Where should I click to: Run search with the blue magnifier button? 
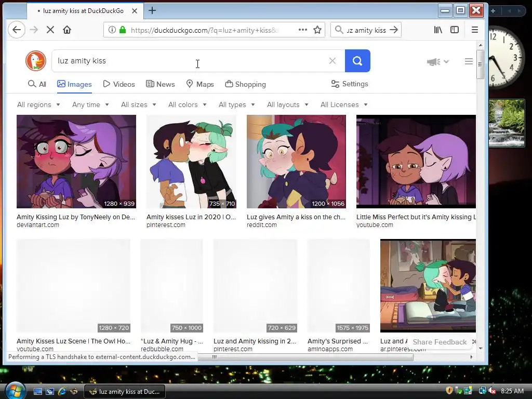pos(357,61)
